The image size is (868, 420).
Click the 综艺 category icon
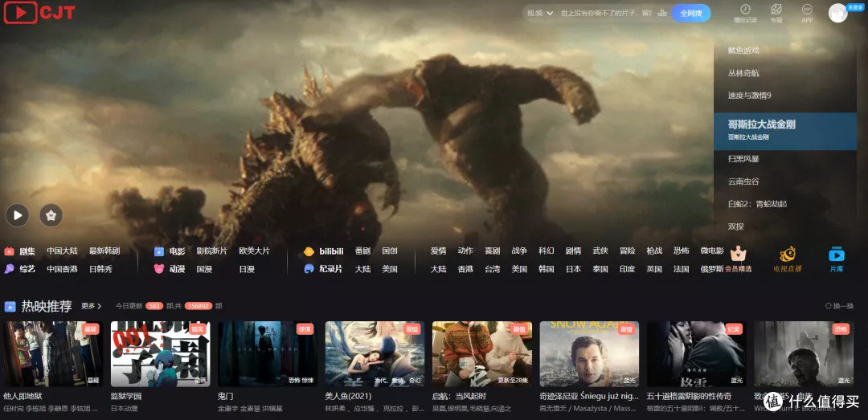click(x=9, y=269)
